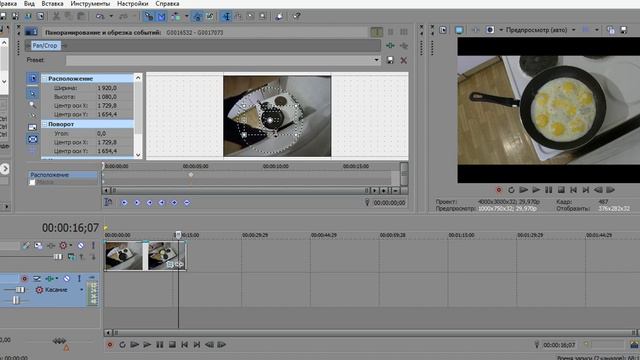Toggle Show Properties icon in Pan/Crop tools
640x360 pixels.
[33, 78]
